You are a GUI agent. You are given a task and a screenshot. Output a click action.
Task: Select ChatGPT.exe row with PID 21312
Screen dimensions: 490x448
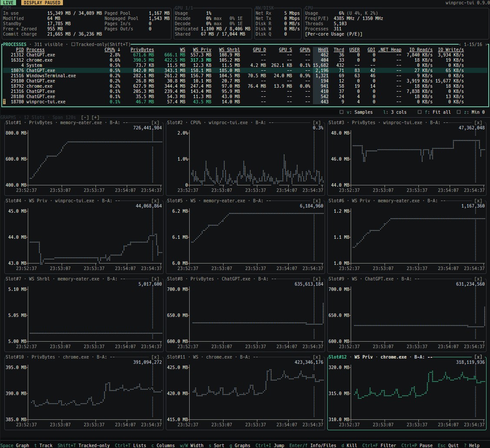245,55
